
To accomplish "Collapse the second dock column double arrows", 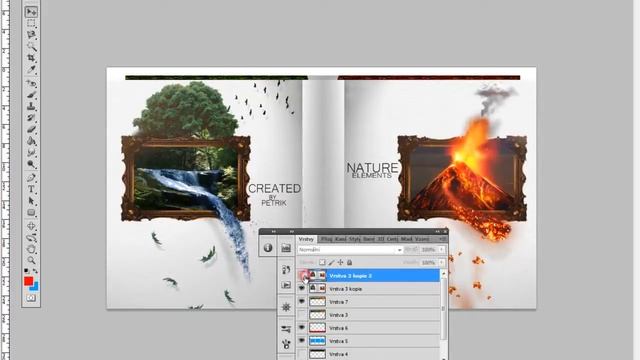I will click(x=292, y=231).
